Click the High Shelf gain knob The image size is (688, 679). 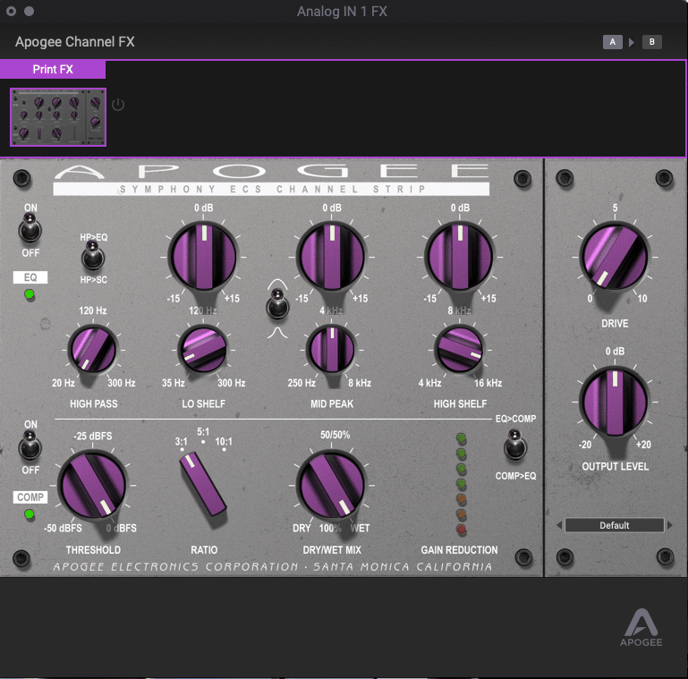[x=460, y=256]
